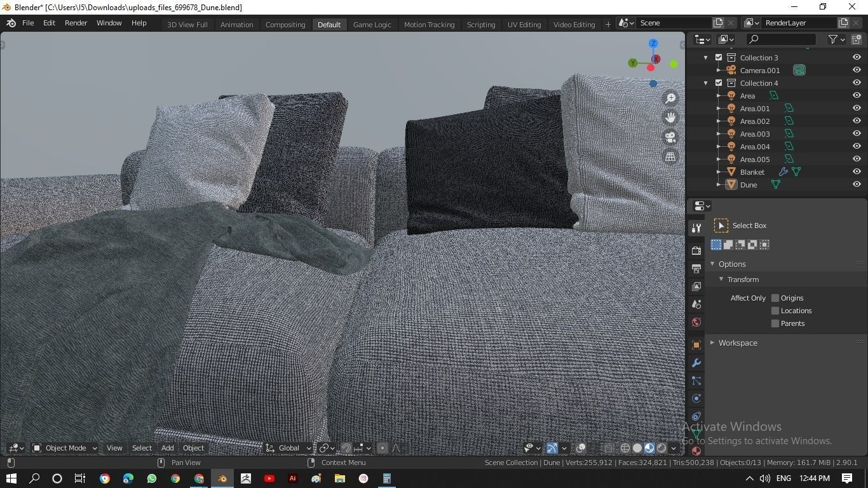
Task: Open the Global transform orientation dropdown
Action: [x=288, y=448]
